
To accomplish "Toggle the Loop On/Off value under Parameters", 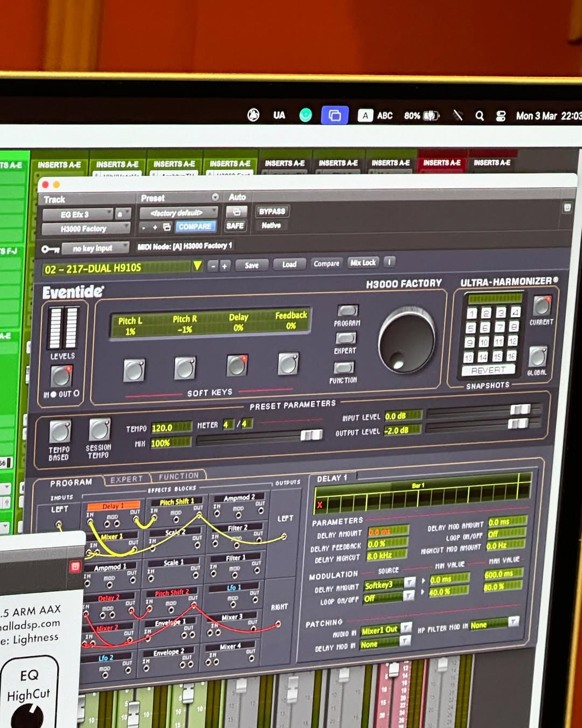I will 505,534.
